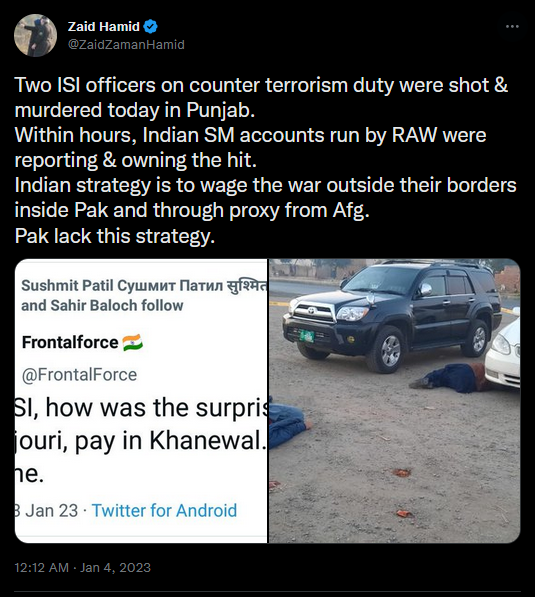Click the blue verified badge
This screenshot has width=535, height=597.
point(151,27)
